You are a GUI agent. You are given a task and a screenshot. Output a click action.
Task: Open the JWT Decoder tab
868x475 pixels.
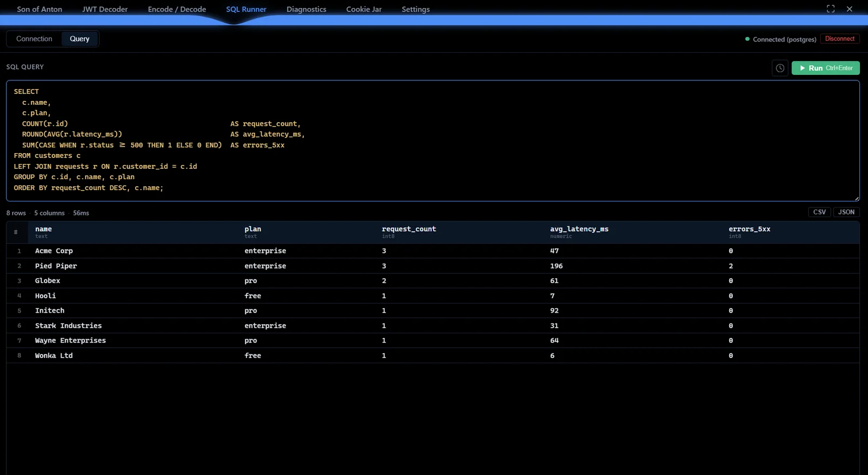coord(105,9)
